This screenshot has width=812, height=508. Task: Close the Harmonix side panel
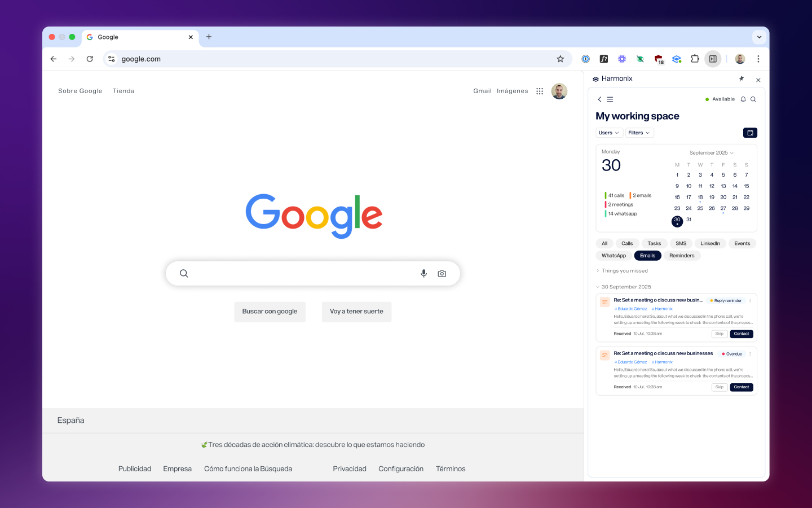point(758,80)
